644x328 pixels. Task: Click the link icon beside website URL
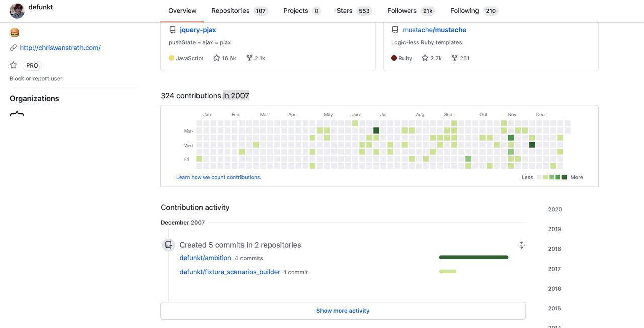(13, 48)
